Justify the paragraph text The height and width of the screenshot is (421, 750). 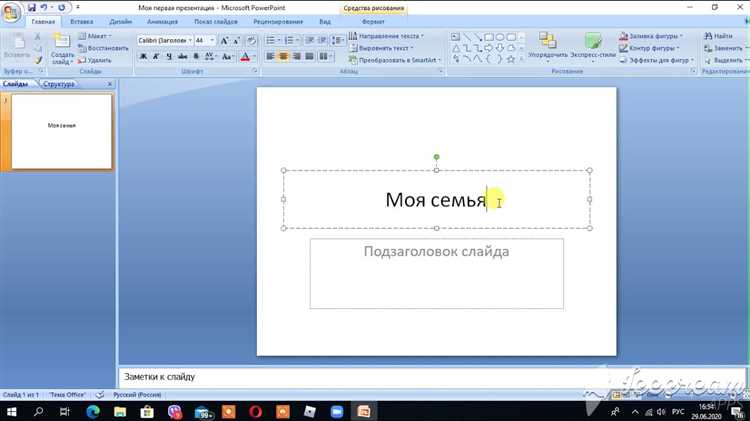309,56
